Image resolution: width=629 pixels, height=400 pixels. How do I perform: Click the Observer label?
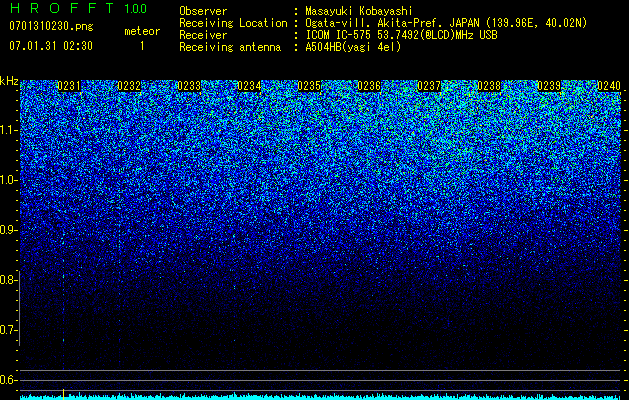pyautogui.click(x=203, y=11)
